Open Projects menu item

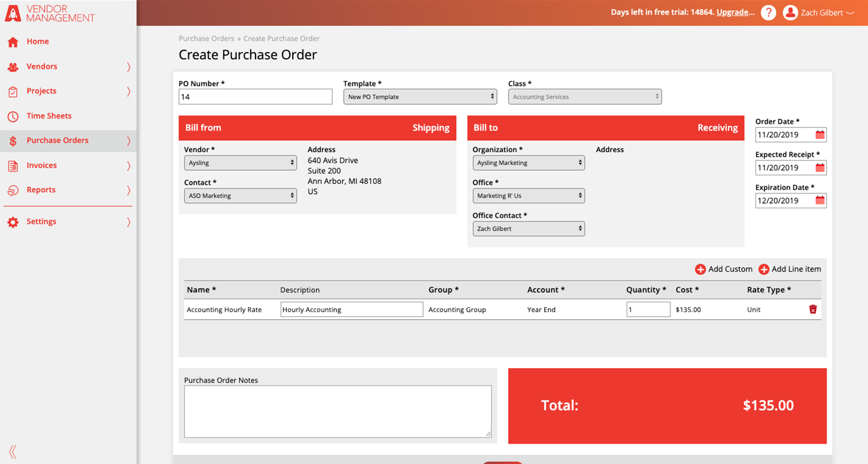41,92
